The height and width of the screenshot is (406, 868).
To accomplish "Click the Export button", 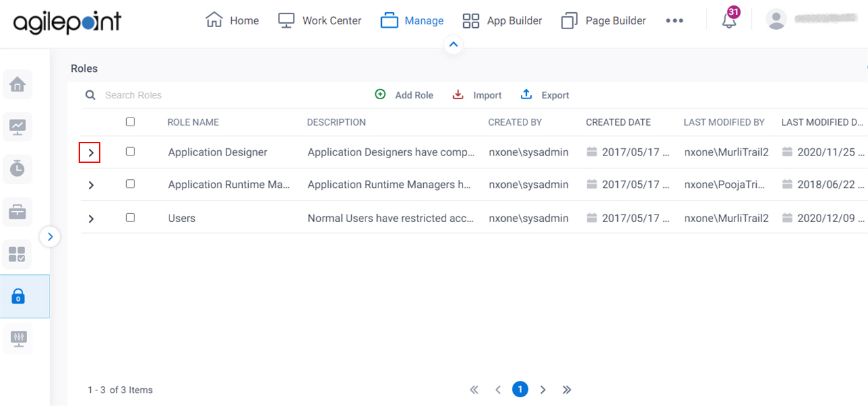I will click(545, 95).
